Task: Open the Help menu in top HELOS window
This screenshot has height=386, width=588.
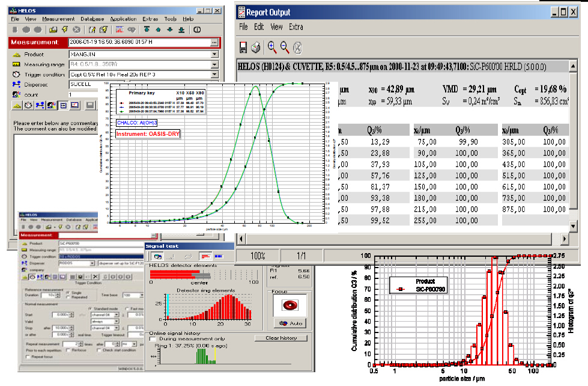Action: coord(188,19)
